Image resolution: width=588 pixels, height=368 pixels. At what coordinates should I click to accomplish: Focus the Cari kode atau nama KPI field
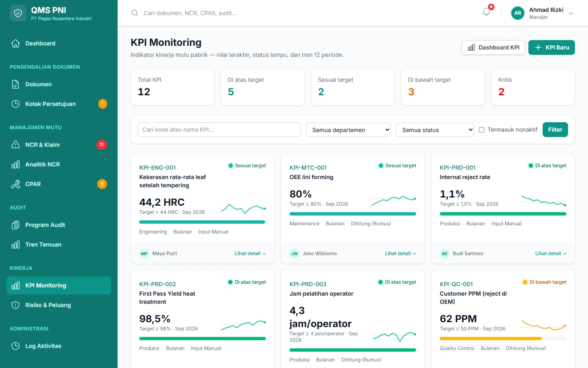219,130
